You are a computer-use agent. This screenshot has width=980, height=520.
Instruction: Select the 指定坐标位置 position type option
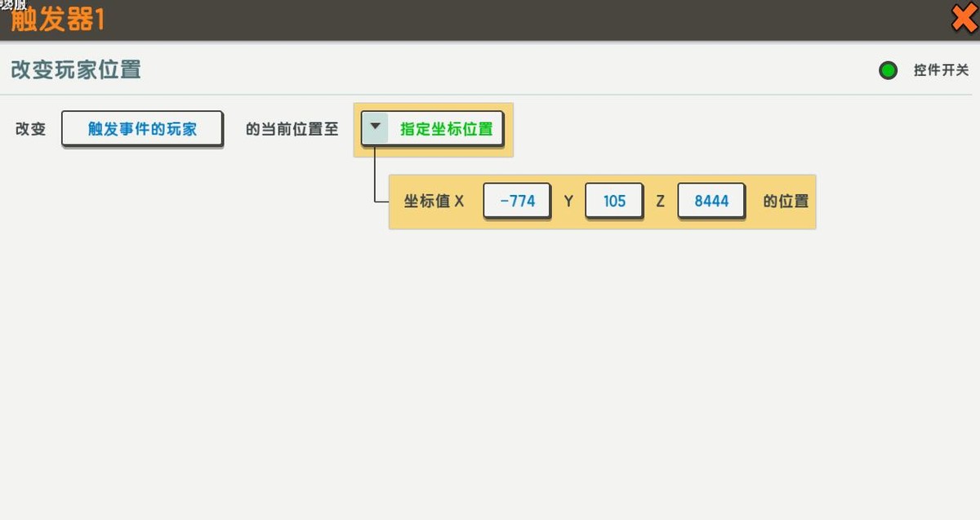coord(446,129)
